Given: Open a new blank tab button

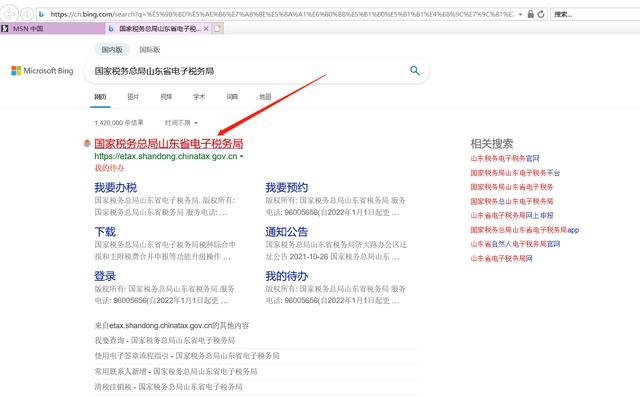Looking at the screenshot, I should click(x=218, y=29).
